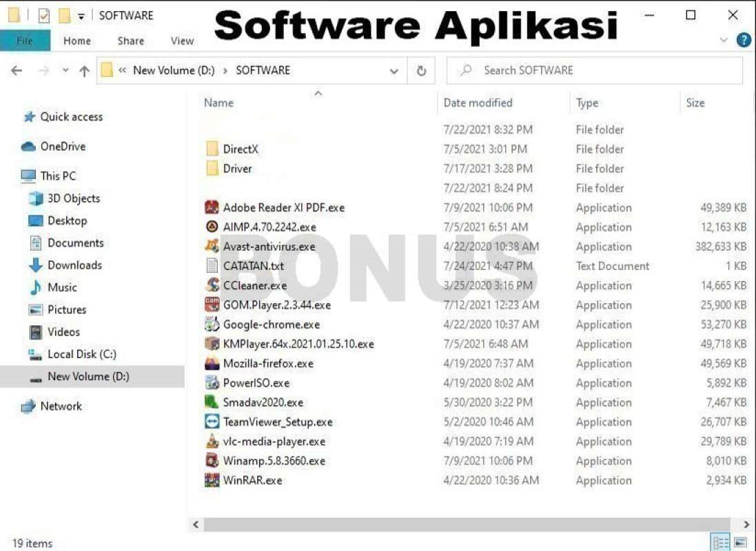
Task: Open the File menu
Action: [x=25, y=41]
